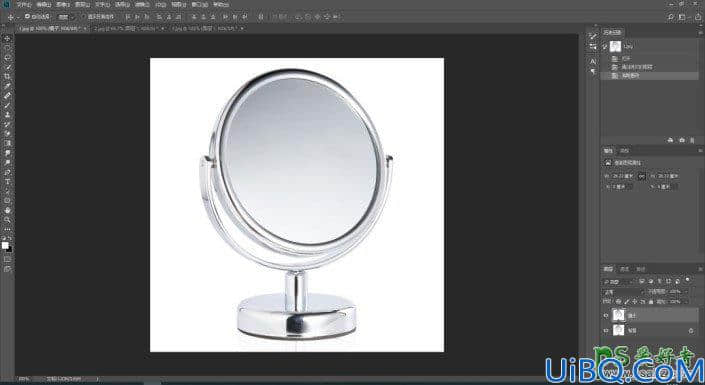The image size is (705, 385).
Task: Select the history snapshot thumbnail
Action: pos(616,46)
